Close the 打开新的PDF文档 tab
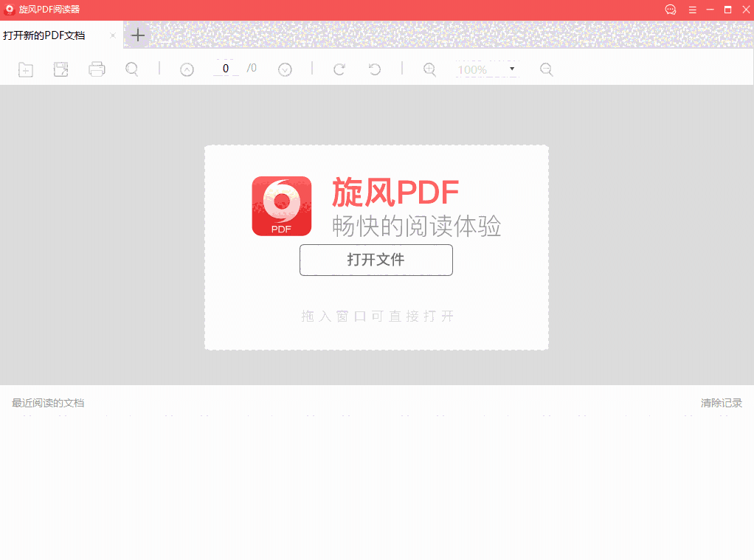This screenshot has height=560, width=754. (113, 35)
